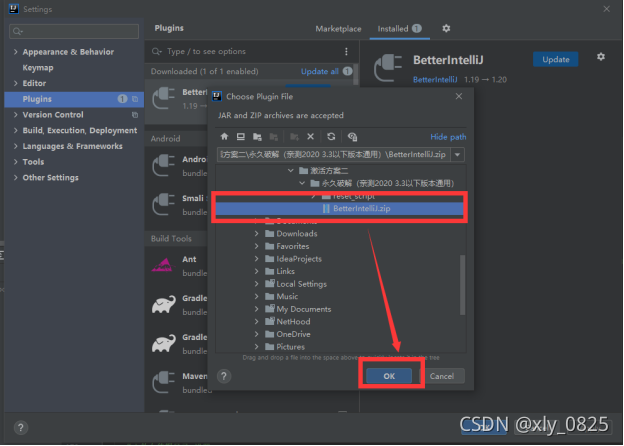
Task: Expand Languages & Frameworks group
Action: (x=16, y=146)
